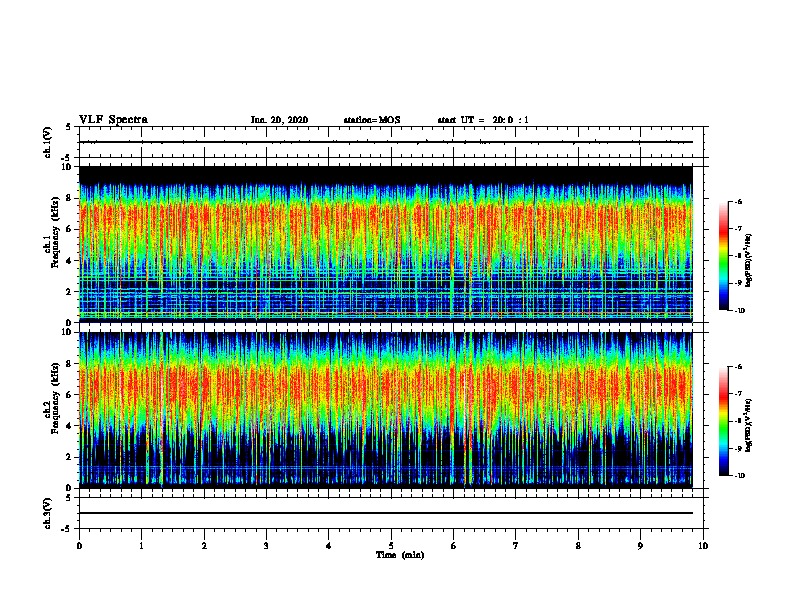Click the ch.1 spectrogram color bar
Screen dimensions: 792x612
point(724,256)
